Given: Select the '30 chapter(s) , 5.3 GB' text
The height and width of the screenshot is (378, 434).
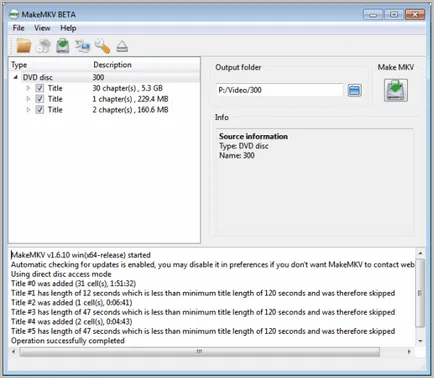Looking at the screenshot, I should (128, 88).
